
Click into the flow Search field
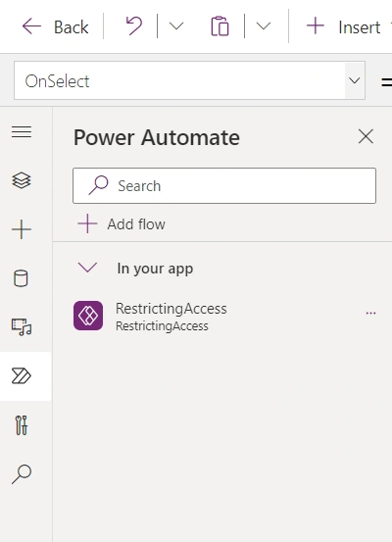pos(224,186)
